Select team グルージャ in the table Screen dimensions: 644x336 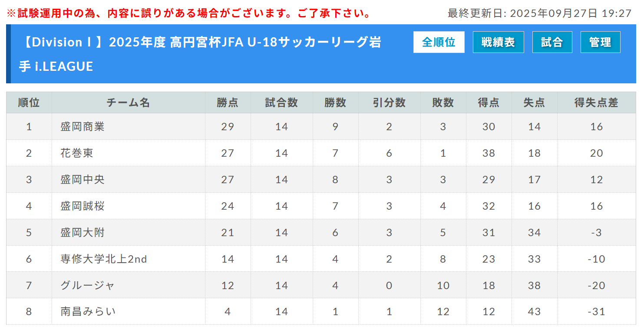pos(88,286)
